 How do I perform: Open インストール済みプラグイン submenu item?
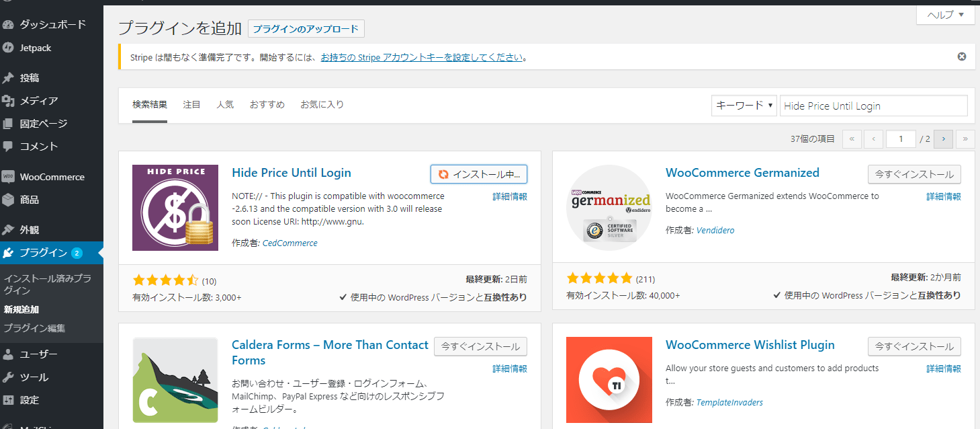47,284
